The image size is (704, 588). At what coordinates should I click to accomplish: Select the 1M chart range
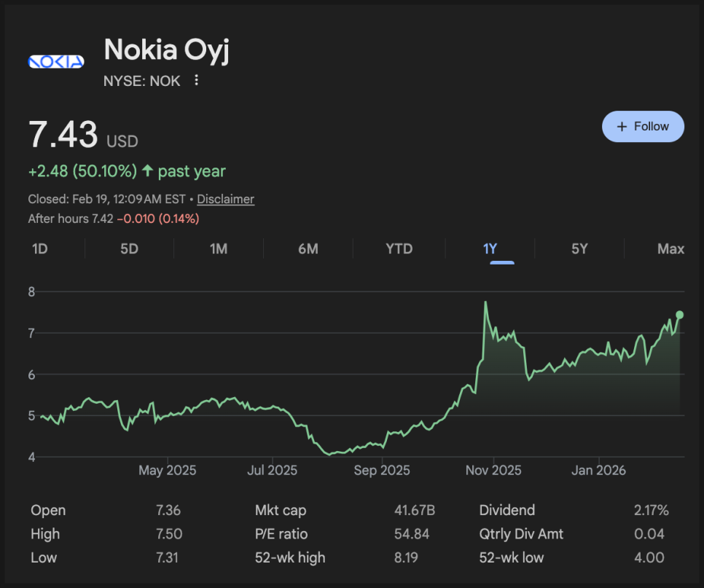coord(219,249)
